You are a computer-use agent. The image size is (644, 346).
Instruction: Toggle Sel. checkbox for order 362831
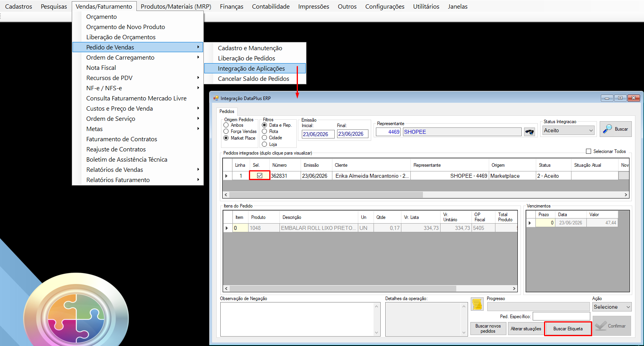259,176
